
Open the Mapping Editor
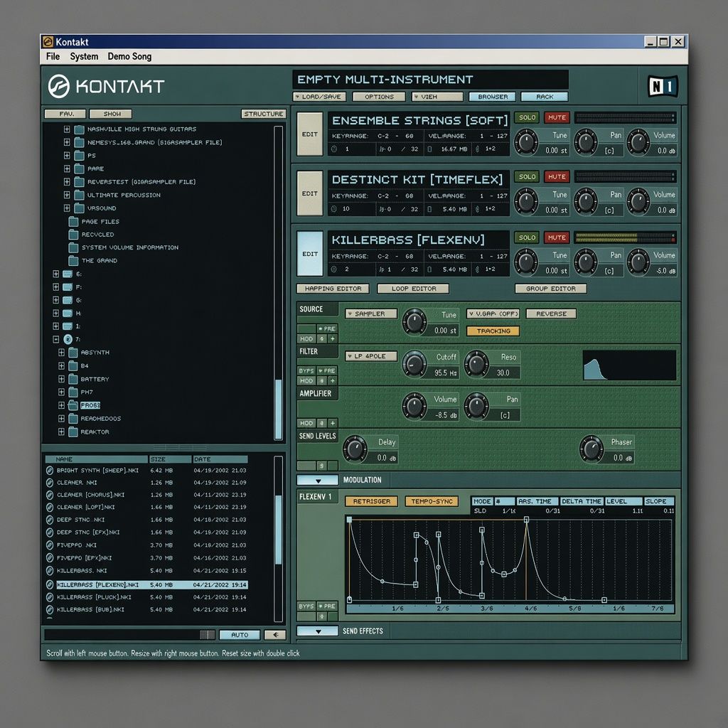(x=333, y=289)
